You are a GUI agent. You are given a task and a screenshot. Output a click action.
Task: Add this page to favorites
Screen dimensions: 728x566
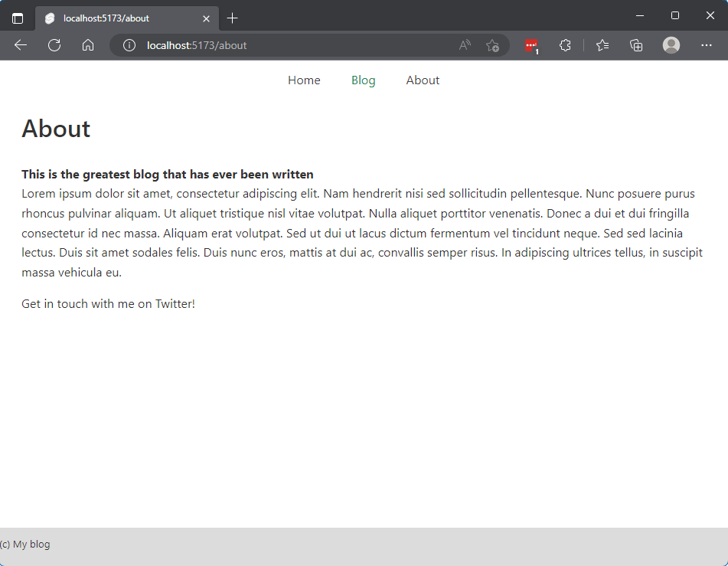tap(493, 45)
